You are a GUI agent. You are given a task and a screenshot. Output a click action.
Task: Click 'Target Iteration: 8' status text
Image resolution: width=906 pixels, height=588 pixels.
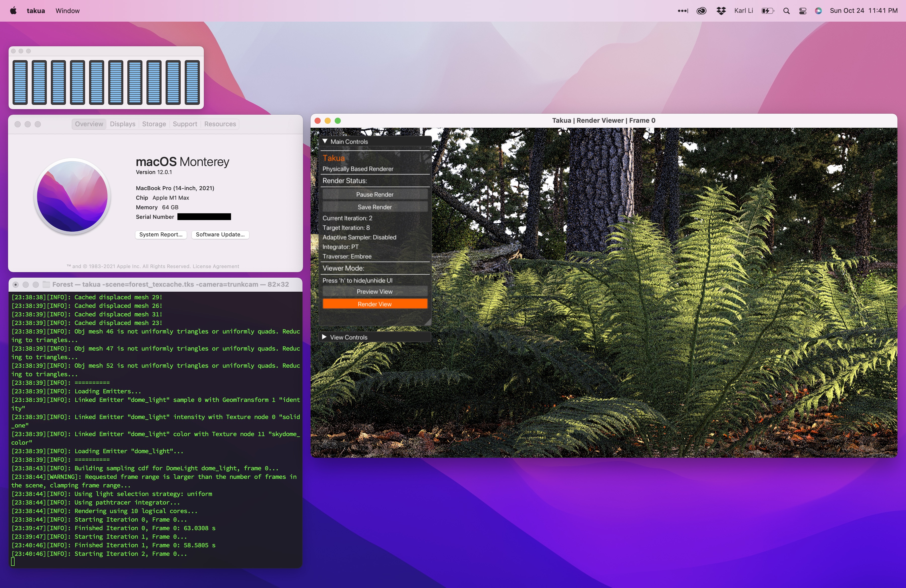[346, 228]
